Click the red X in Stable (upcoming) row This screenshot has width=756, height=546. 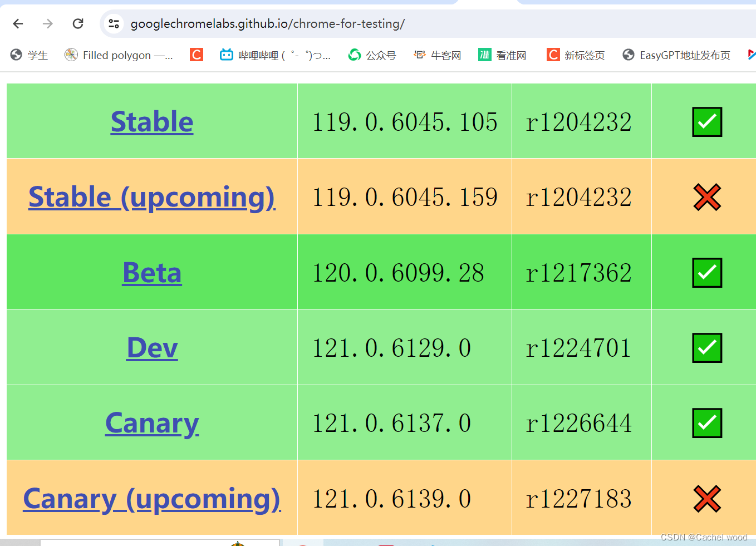pos(707,197)
